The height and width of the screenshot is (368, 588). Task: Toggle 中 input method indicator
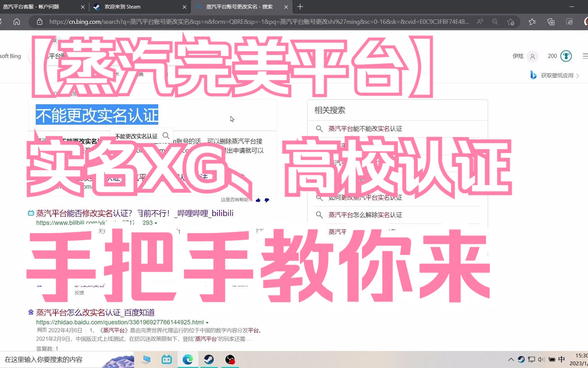click(x=561, y=359)
